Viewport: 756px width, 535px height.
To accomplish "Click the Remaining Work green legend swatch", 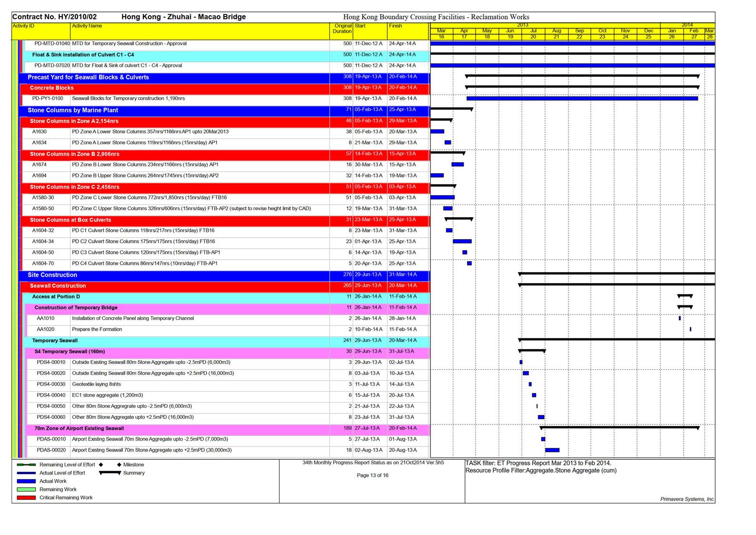I will tap(26, 489).
